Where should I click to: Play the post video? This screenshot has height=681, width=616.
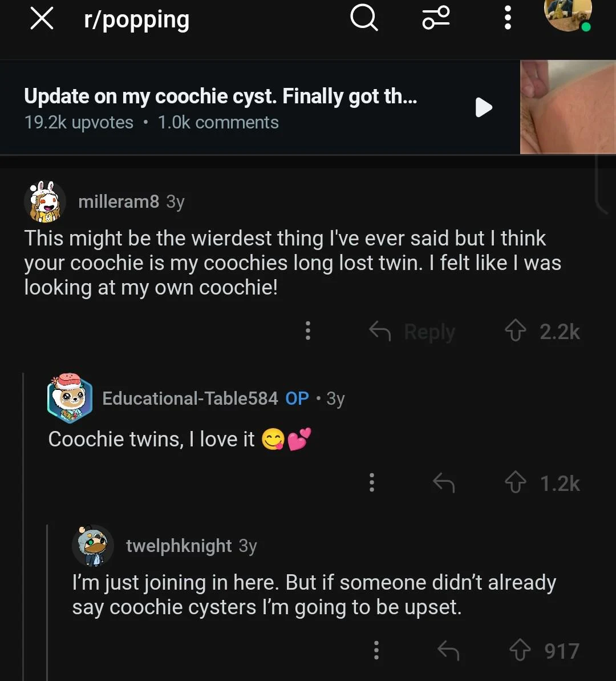pyautogui.click(x=484, y=107)
